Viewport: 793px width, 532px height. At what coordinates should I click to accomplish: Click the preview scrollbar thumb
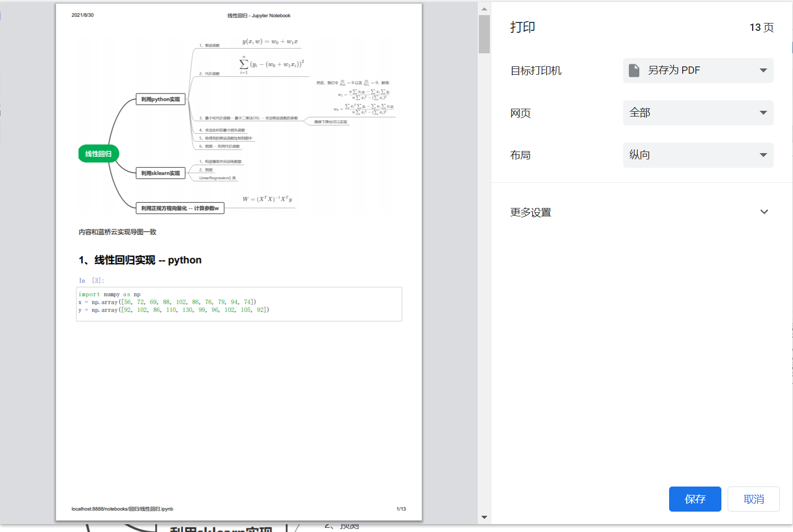484,34
